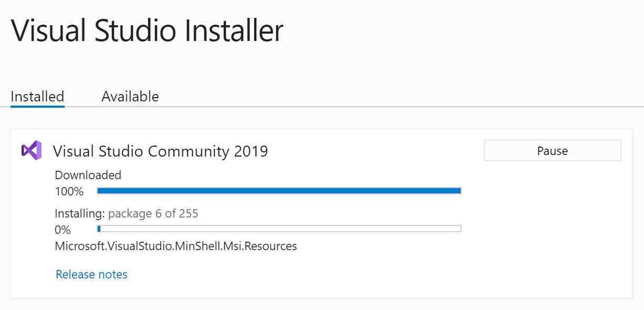Click the Installing: label

(80, 213)
